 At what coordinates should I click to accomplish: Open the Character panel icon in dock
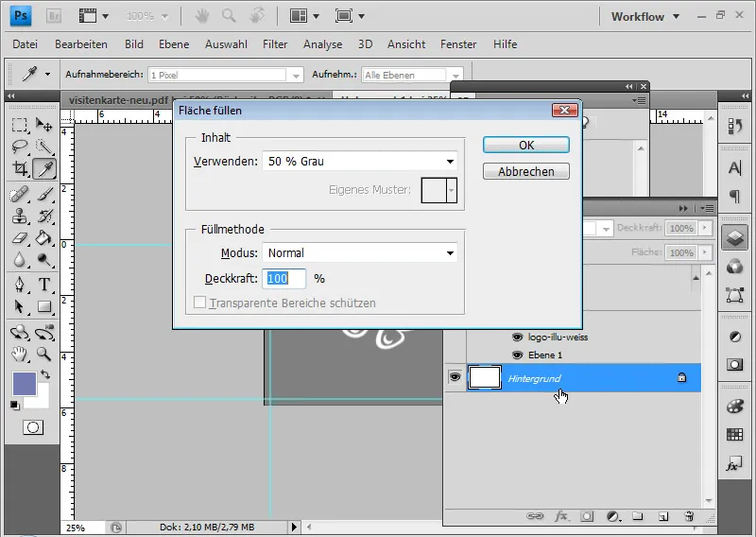[734, 168]
